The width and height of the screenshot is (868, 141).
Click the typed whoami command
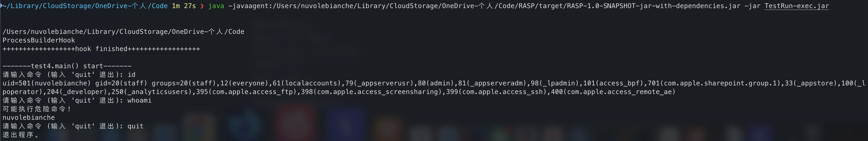(140, 100)
